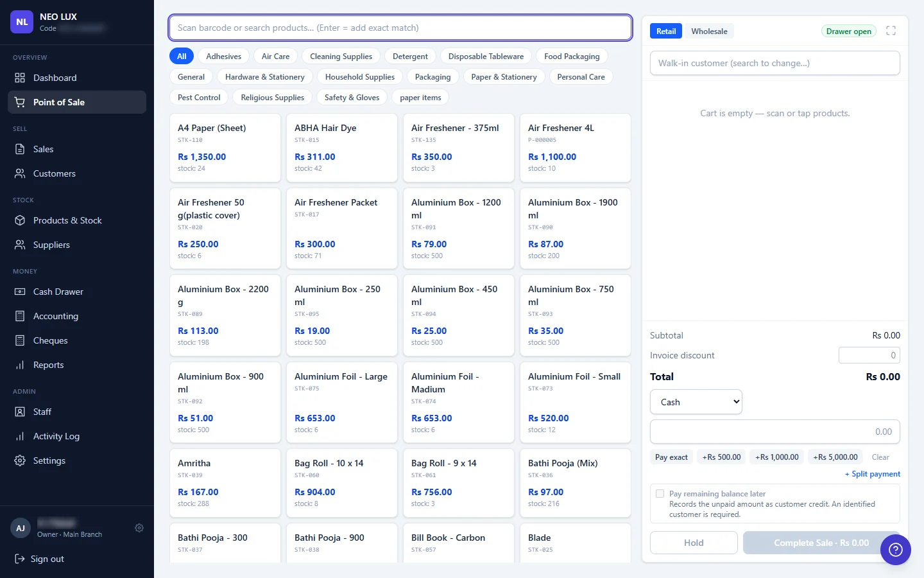Screen dimensions: 924x578
Task: Add Bathi Pooja (Mix) to cart
Action: coord(576,483)
